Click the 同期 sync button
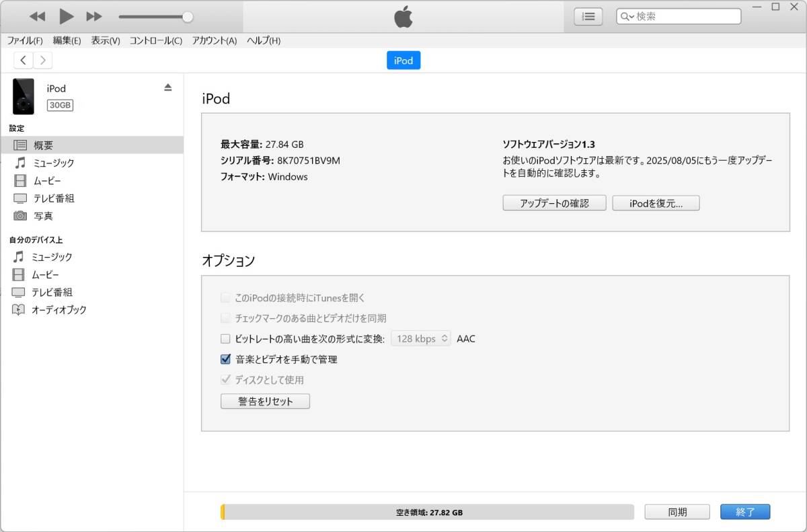 (677, 512)
